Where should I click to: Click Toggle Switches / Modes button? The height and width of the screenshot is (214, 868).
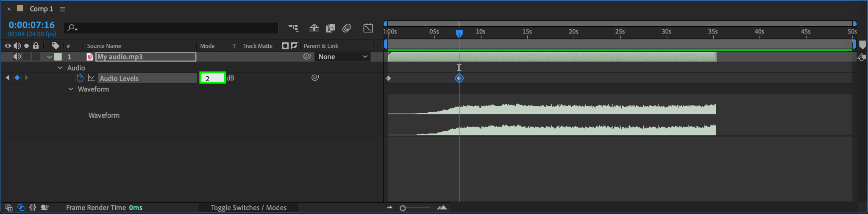[x=248, y=208]
